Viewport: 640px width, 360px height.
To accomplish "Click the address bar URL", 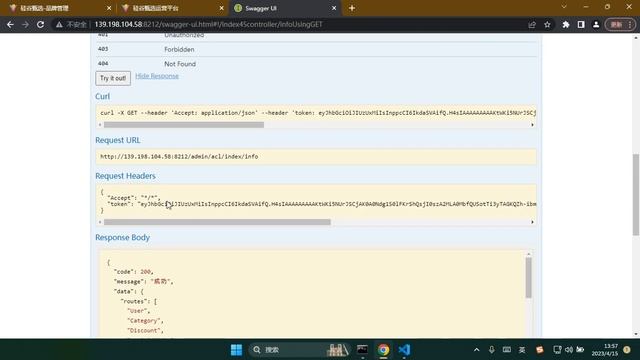I will coord(208,24).
